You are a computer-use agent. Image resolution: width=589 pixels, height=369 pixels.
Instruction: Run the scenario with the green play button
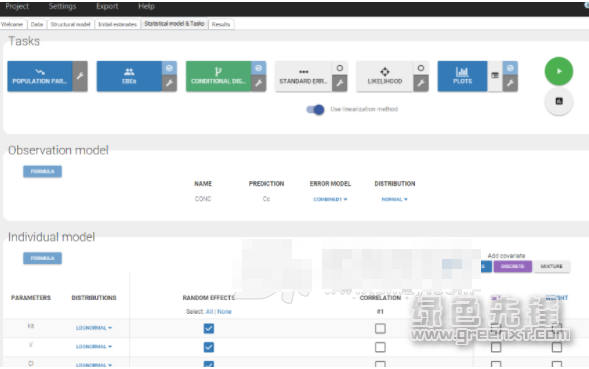click(559, 71)
